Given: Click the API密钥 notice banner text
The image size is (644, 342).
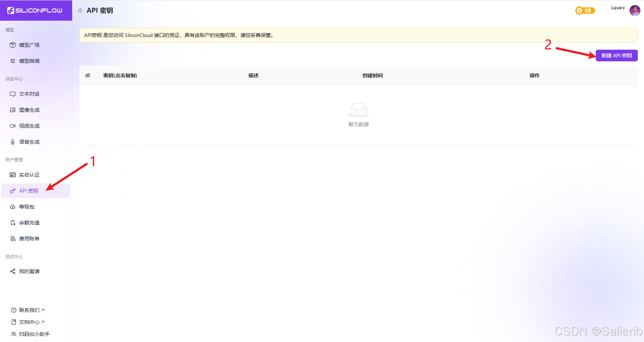Looking at the screenshot, I should tap(179, 35).
